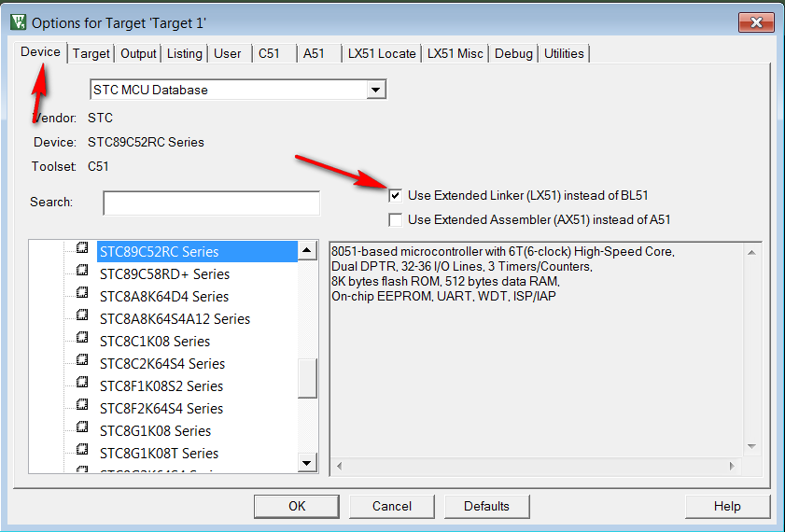This screenshot has width=785, height=532.
Task: Open the User tab
Action: pyautogui.click(x=228, y=53)
